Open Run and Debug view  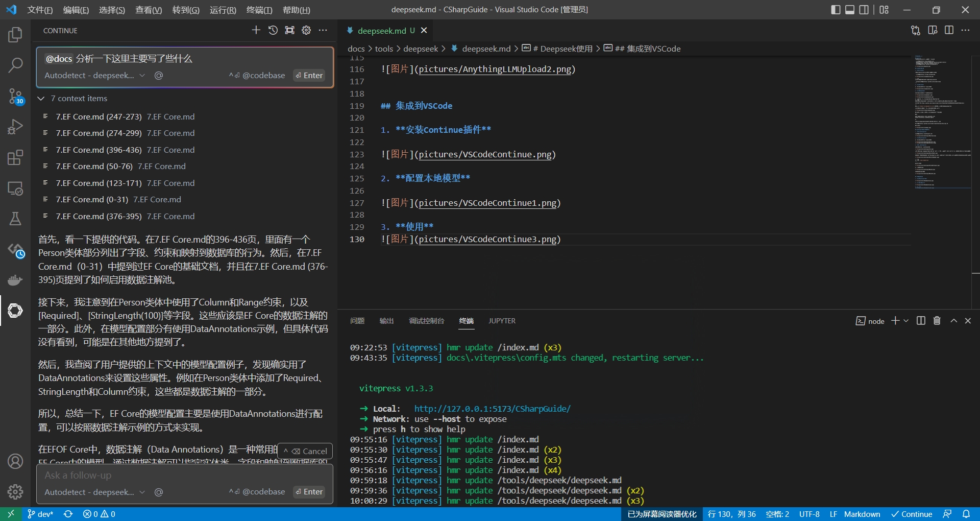pos(15,126)
